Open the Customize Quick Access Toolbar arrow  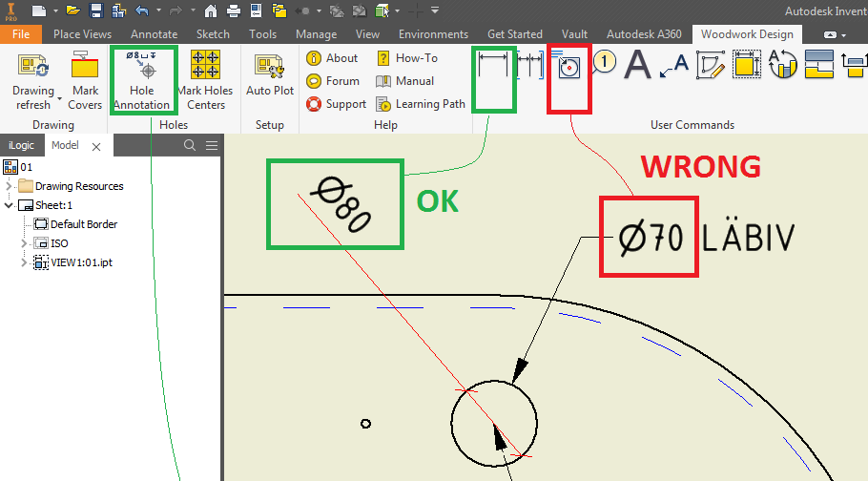[x=435, y=10]
